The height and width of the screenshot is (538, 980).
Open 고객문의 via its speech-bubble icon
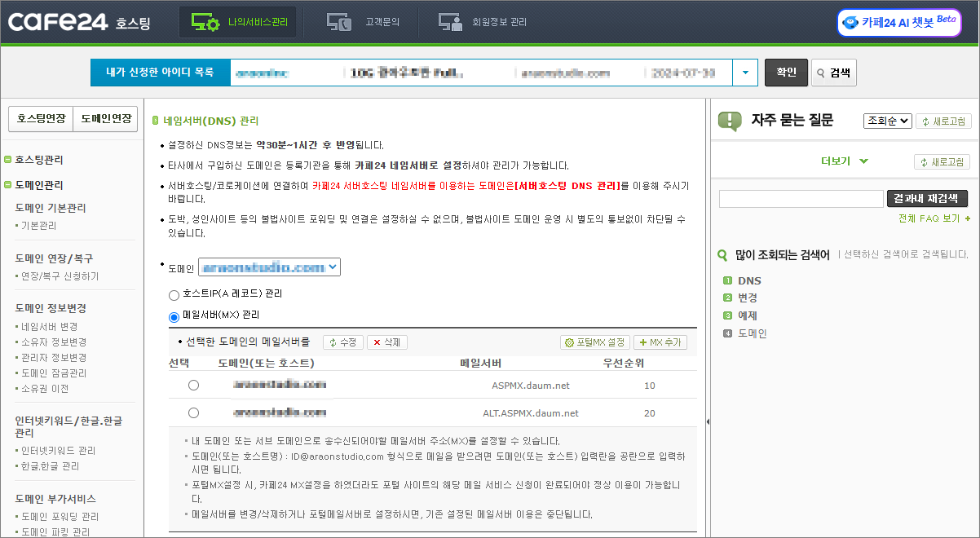tap(339, 22)
